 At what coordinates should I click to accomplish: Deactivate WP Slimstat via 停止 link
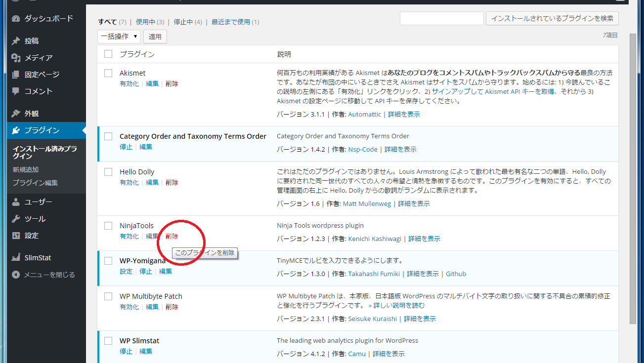click(126, 352)
